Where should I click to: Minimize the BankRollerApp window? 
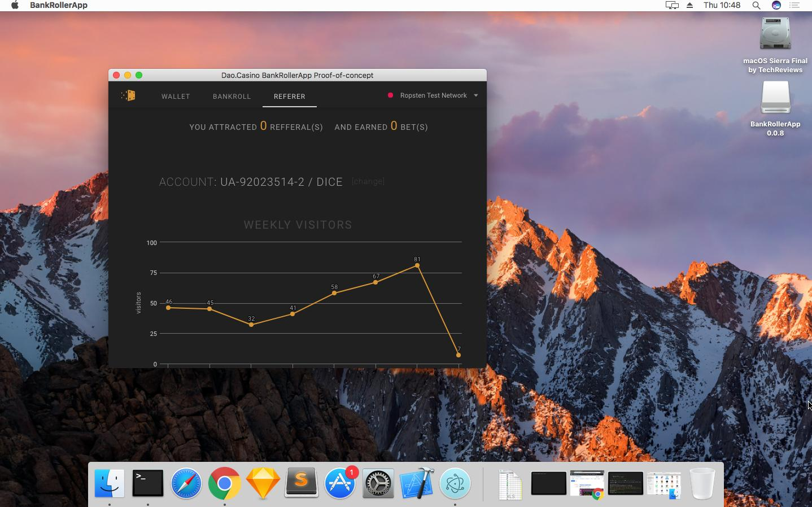[128, 75]
